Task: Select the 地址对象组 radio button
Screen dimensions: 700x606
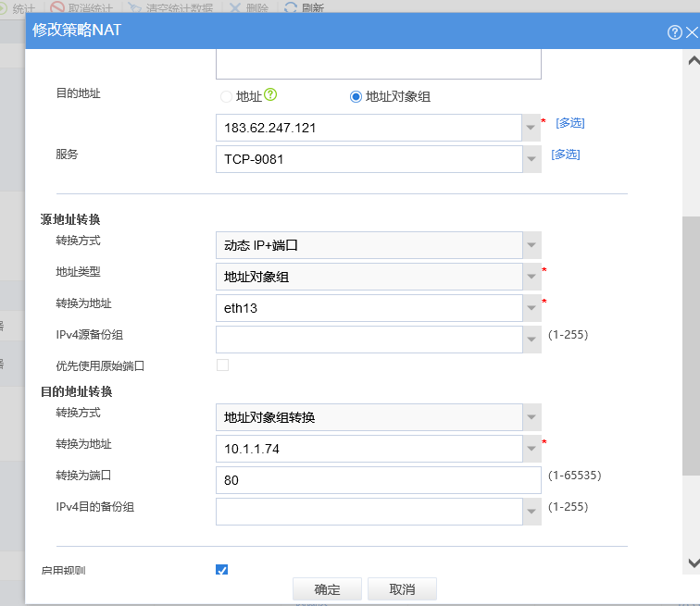Action: click(x=356, y=96)
